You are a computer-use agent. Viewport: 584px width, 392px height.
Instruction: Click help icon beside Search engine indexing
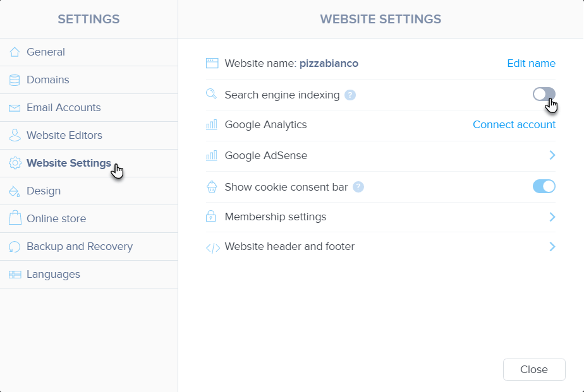pyautogui.click(x=350, y=95)
